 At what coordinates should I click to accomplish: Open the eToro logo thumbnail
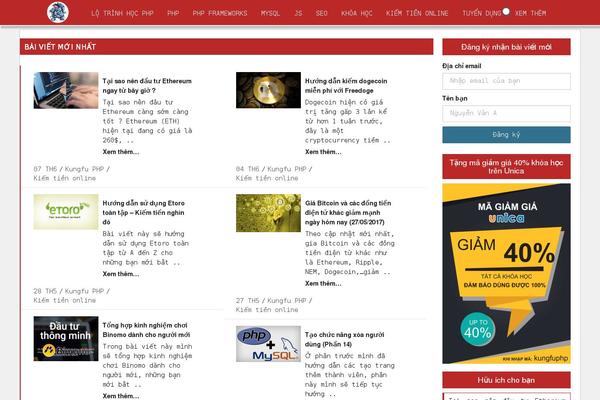pyautogui.click(x=66, y=212)
